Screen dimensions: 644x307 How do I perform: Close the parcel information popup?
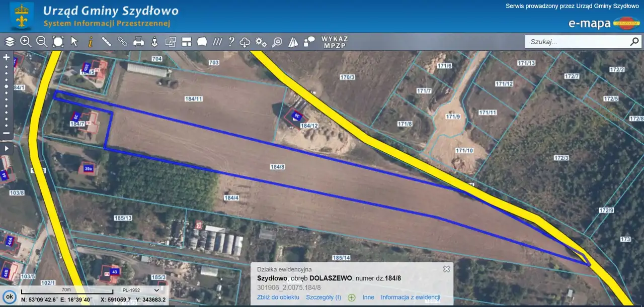tap(446, 269)
